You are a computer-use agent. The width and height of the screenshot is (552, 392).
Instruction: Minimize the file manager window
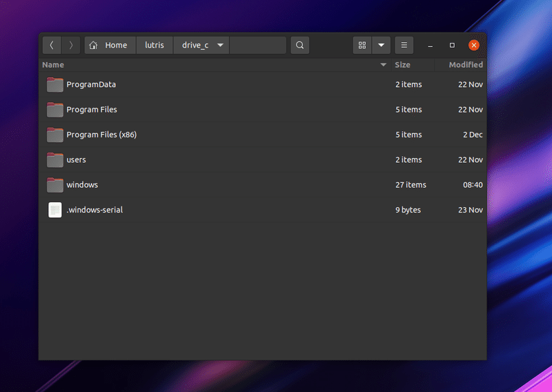point(430,46)
